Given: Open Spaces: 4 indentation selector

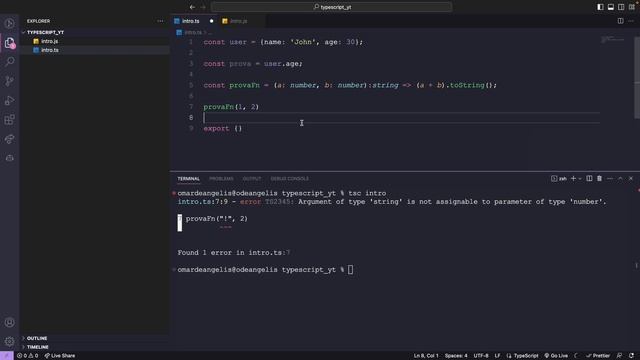Looking at the screenshot, I should 456,356.
